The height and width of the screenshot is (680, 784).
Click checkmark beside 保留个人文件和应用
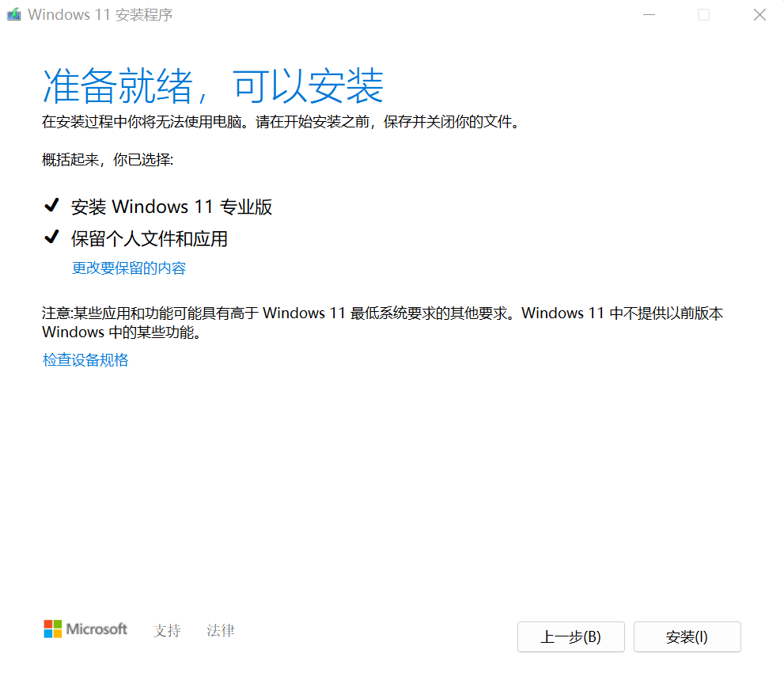52,237
